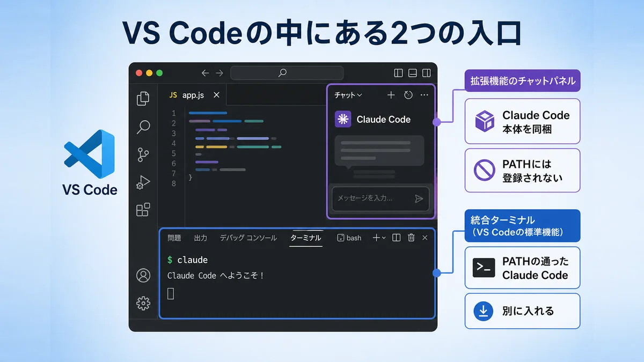Click the title bar command search box

pos(287,73)
